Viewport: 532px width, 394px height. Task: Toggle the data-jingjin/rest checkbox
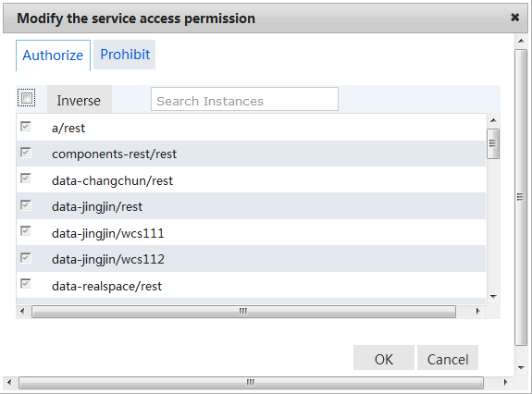point(26,205)
